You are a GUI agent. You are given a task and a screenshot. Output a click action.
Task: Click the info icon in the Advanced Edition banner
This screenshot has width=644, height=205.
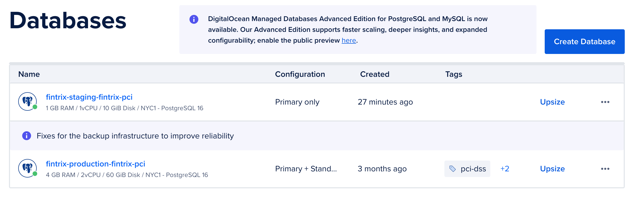pos(194,19)
